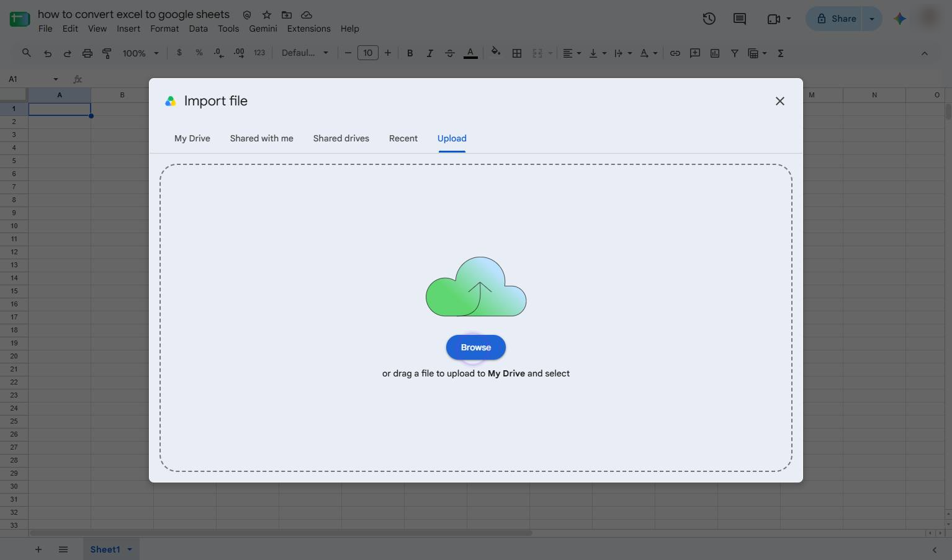Click the Share button
Screen dimensions: 952x560
coord(836,19)
